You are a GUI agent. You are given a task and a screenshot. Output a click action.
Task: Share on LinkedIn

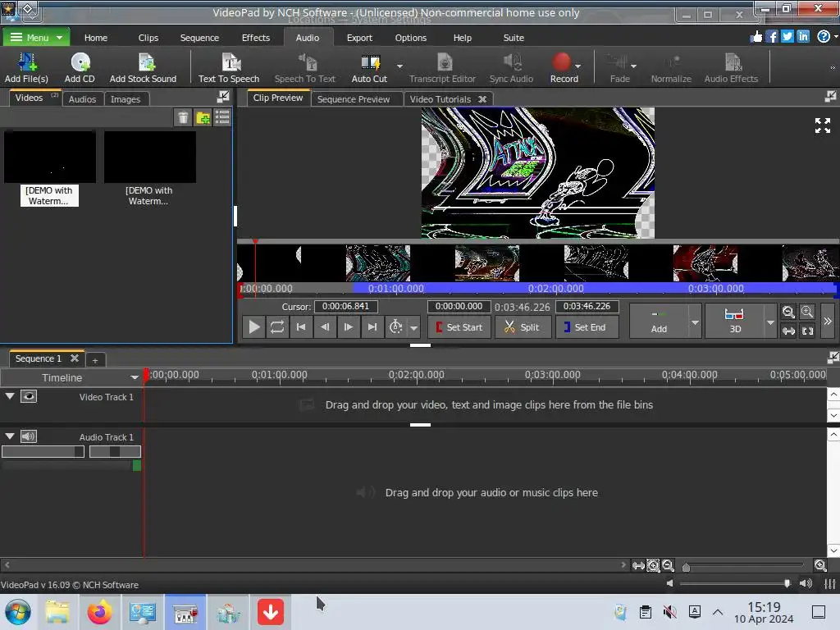802,36
